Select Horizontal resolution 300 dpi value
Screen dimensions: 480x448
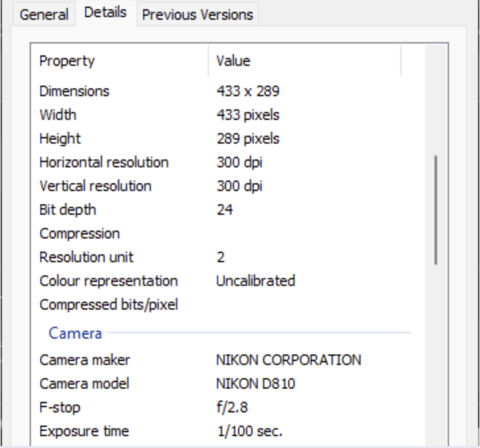[239, 162]
